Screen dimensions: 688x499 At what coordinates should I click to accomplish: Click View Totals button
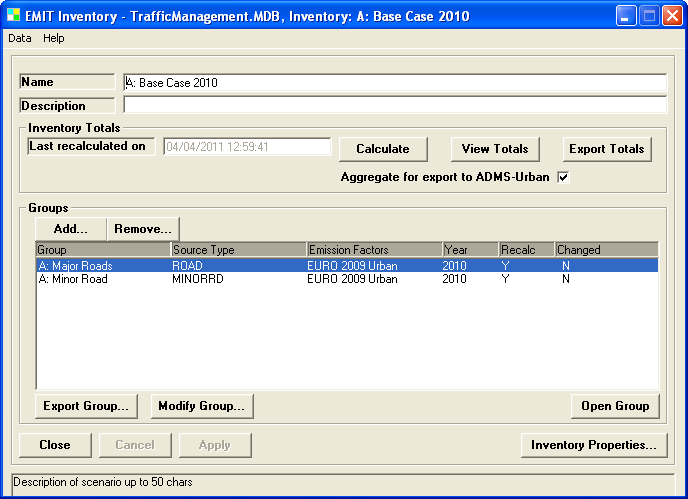click(495, 149)
